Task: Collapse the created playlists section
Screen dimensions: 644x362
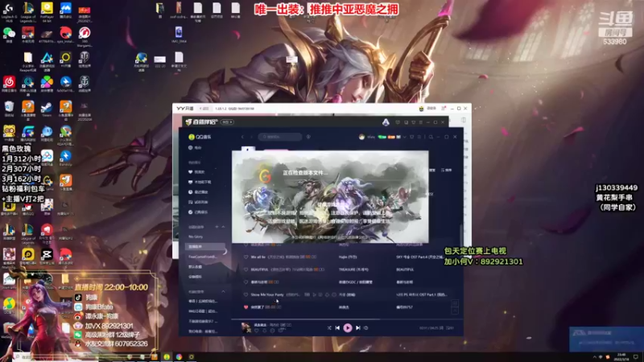Action: click(x=223, y=227)
